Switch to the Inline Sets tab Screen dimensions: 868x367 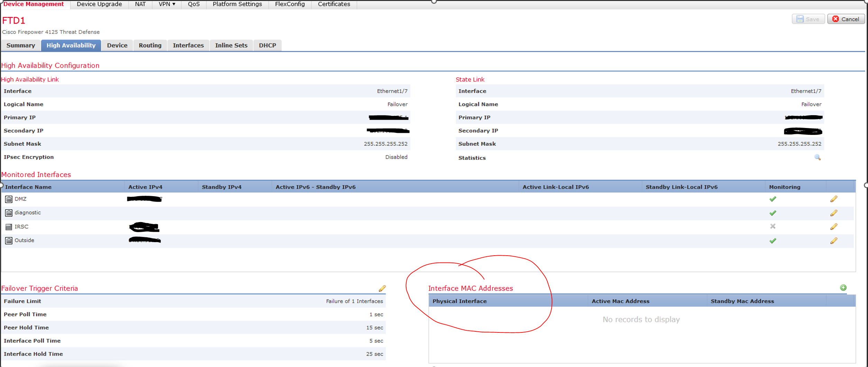(231, 45)
